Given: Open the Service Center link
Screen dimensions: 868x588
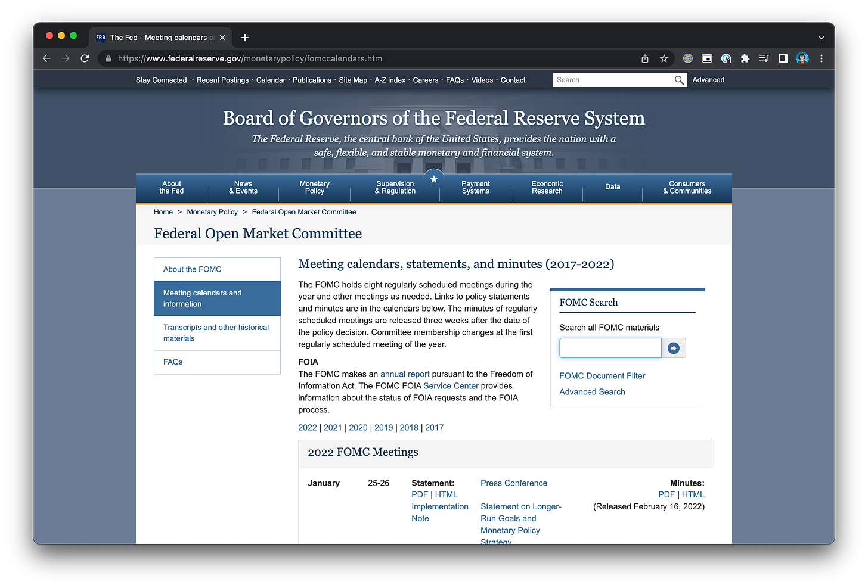Looking at the screenshot, I should tap(451, 386).
